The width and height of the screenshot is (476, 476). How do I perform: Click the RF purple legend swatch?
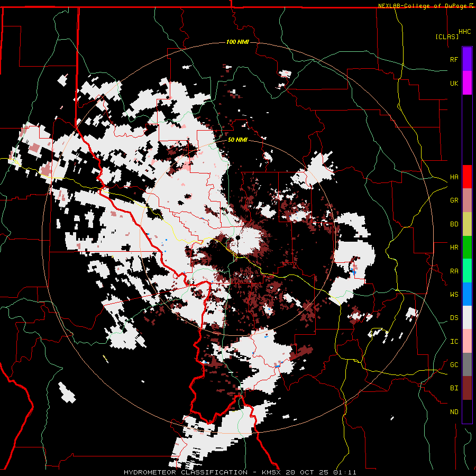pos(467,59)
